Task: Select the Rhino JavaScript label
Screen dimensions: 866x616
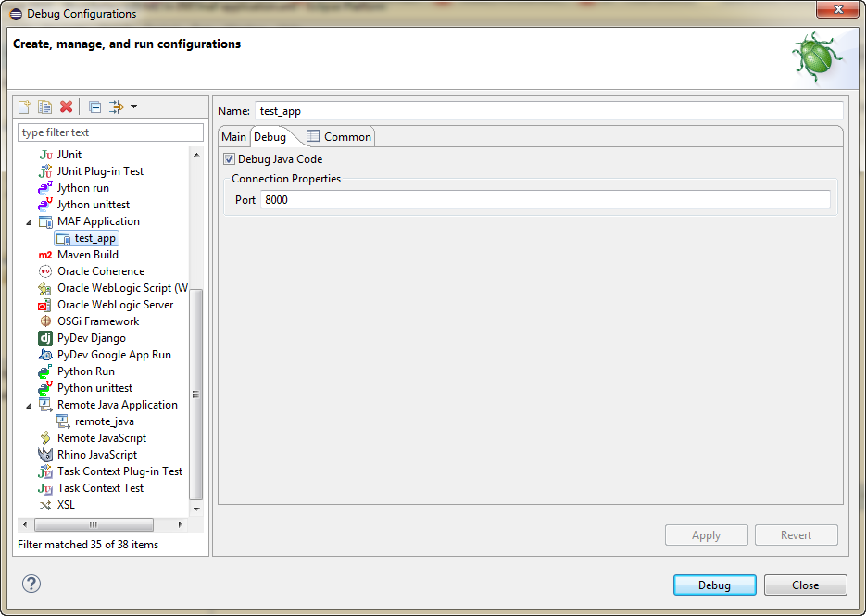Action: tap(97, 455)
